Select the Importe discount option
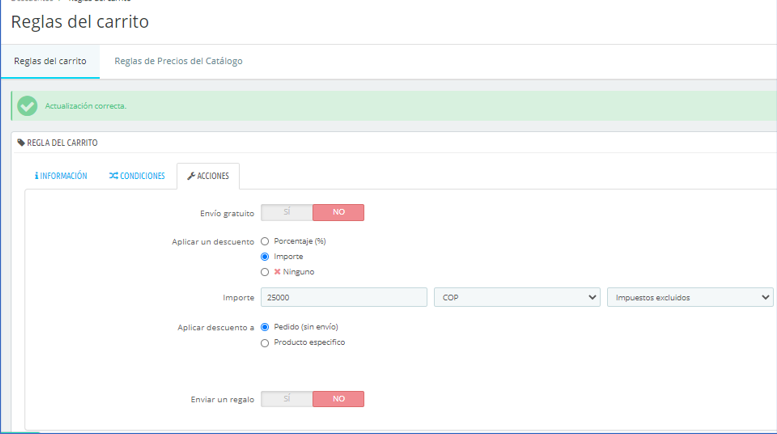The height and width of the screenshot is (434, 777). (x=265, y=257)
